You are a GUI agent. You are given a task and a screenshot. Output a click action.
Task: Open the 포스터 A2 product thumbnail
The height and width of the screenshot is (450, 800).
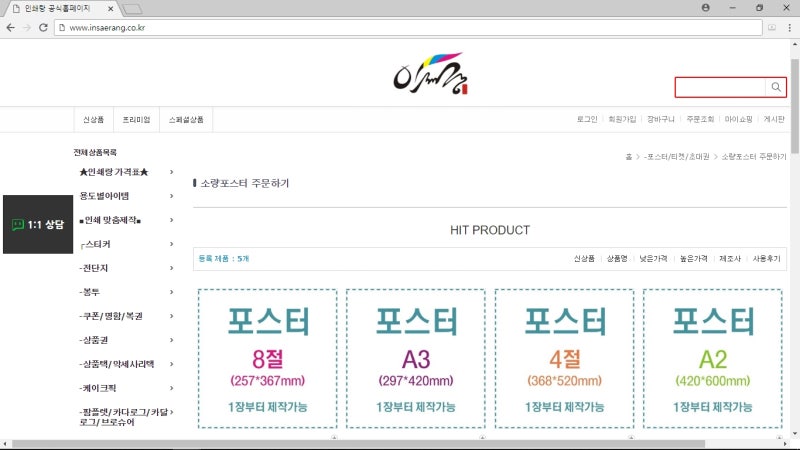click(713, 359)
